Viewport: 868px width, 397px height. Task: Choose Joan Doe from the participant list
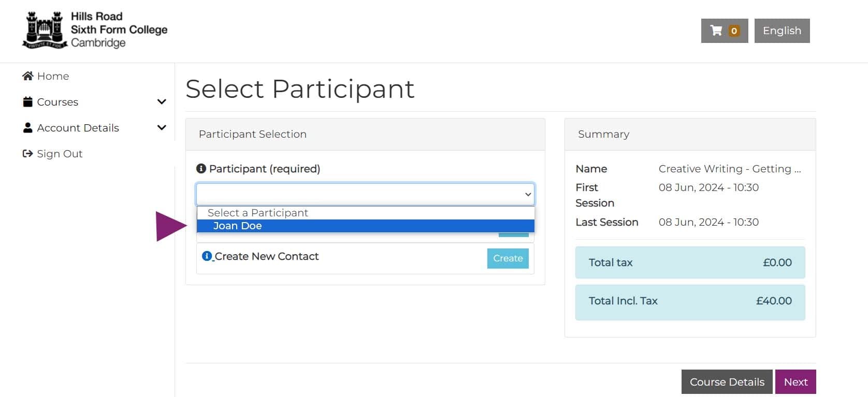coord(366,226)
